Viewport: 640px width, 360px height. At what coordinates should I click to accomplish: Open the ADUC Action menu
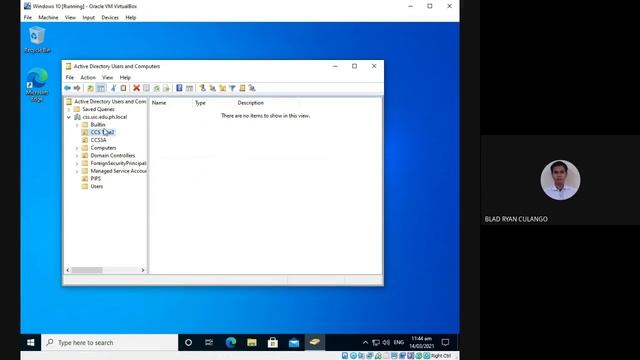[x=88, y=78]
